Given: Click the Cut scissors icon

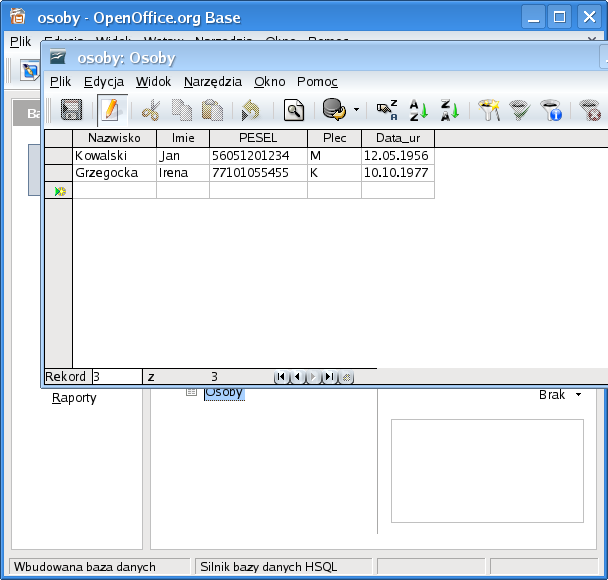Looking at the screenshot, I should click(151, 110).
